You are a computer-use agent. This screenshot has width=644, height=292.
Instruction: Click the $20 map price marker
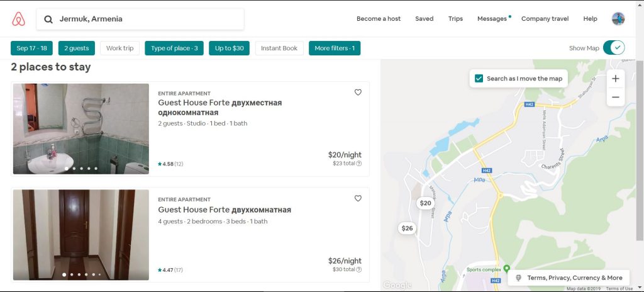click(x=426, y=203)
